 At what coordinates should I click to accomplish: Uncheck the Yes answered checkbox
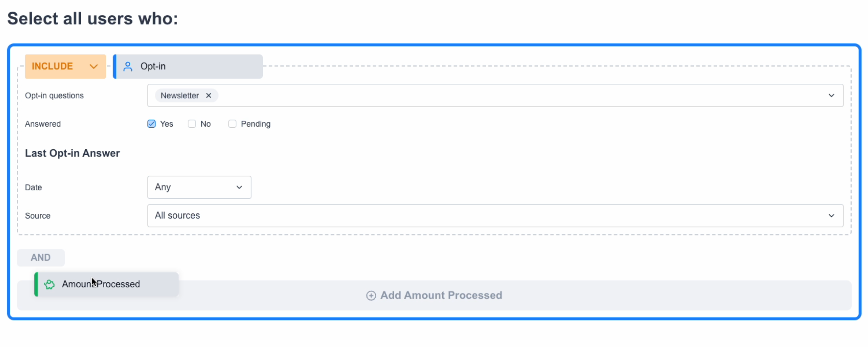click(151, 124)
